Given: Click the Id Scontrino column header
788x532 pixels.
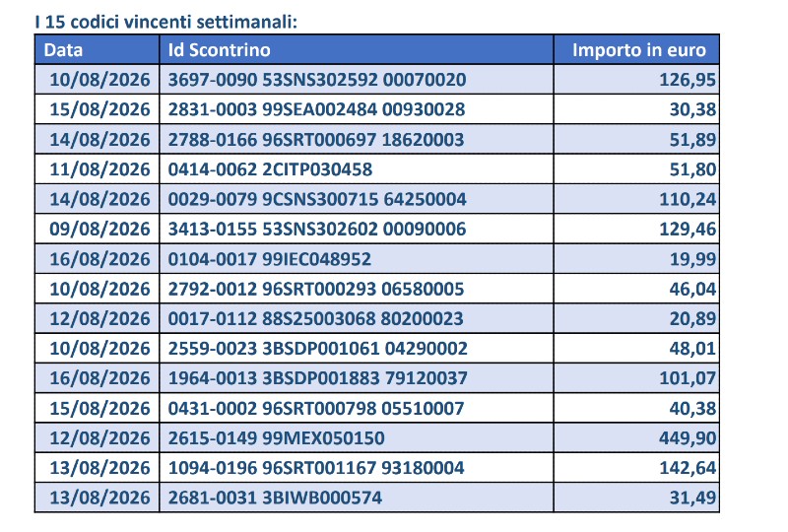Looking at the screenshot, I should tap(357, 50).
